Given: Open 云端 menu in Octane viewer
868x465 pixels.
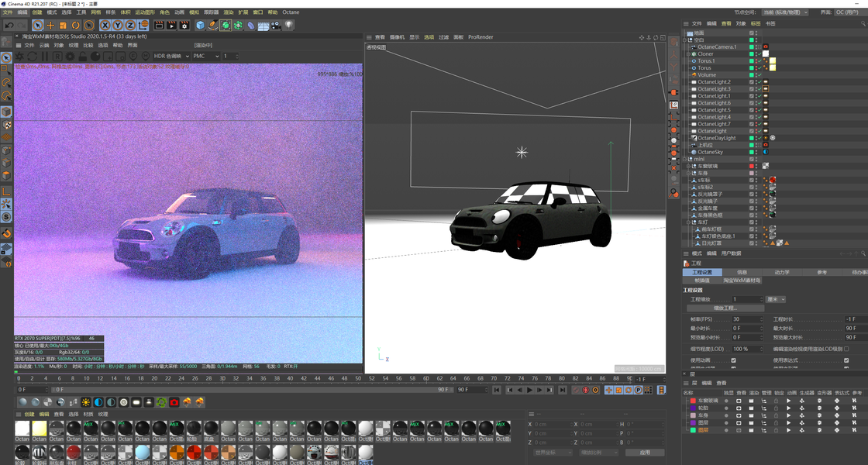Looking at the screenshot, I should click(x=44, y=46).
